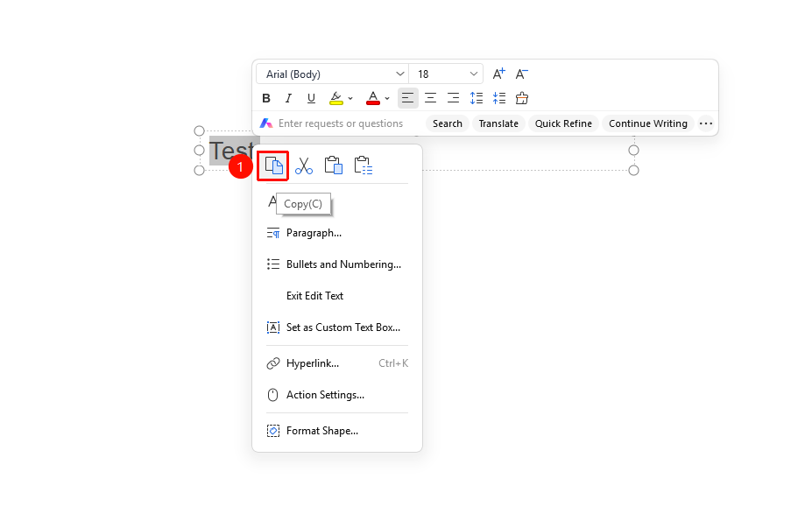Click the Cut scissors icon

click(304, 165)
